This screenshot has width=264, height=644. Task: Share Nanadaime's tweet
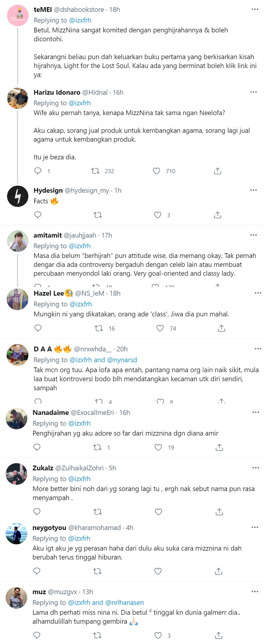tap(219, 447)
